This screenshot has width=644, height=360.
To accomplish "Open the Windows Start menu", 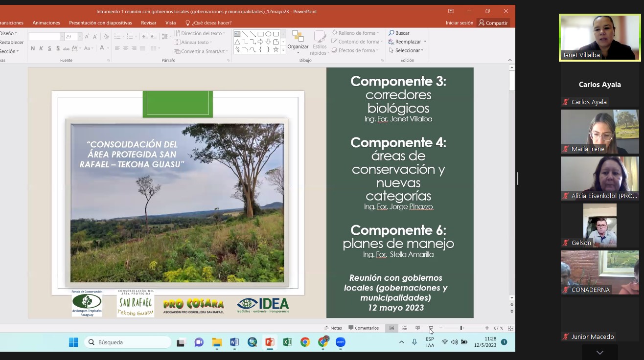I will click(x=73, y=342).
